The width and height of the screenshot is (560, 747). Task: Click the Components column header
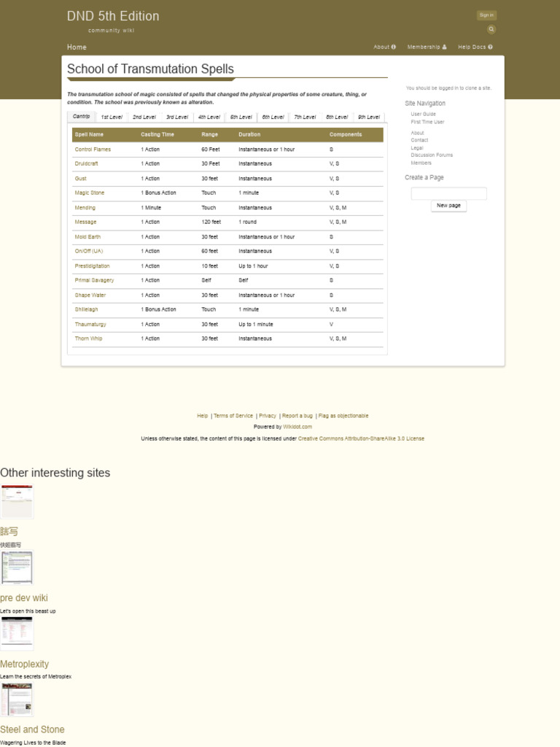point(345,135)
